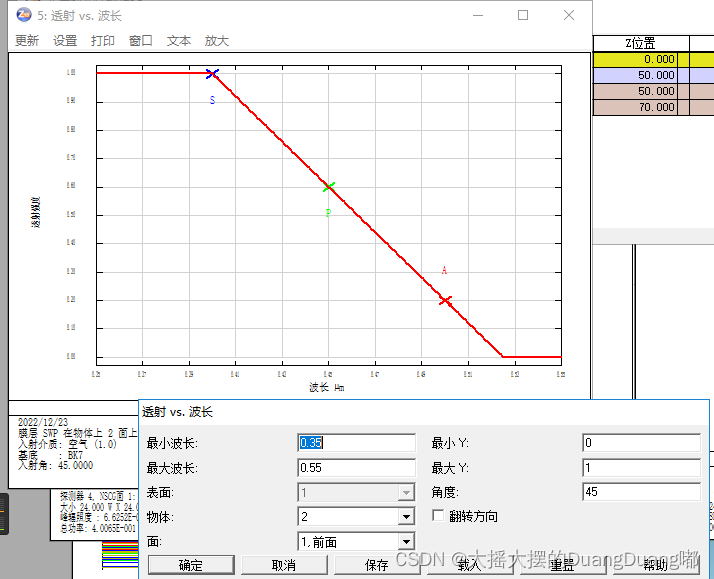Click the 2022/12/23 date text
Image resolution: width=714 pixels, height=579 pixels.
[43, 422]
